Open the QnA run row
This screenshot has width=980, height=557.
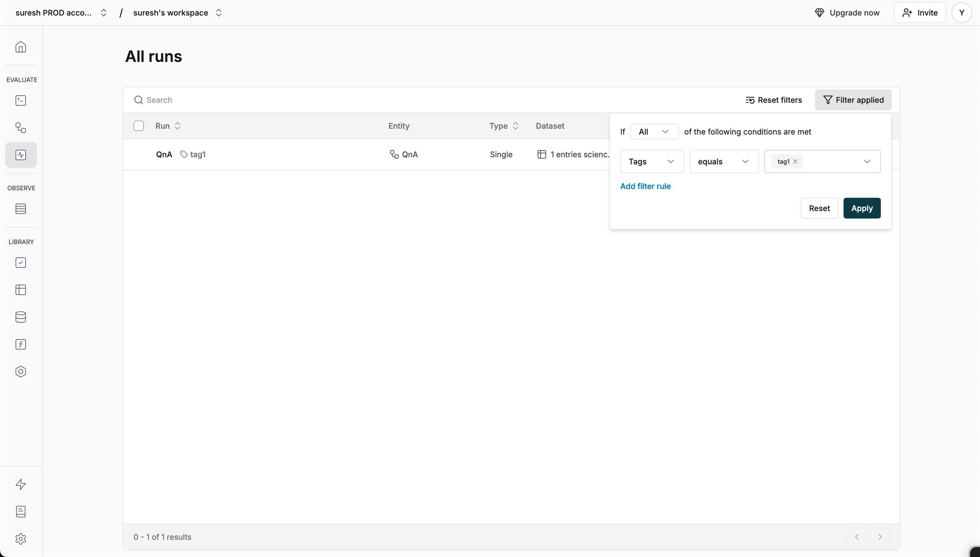pyautogui.click(x=164, y=154)
